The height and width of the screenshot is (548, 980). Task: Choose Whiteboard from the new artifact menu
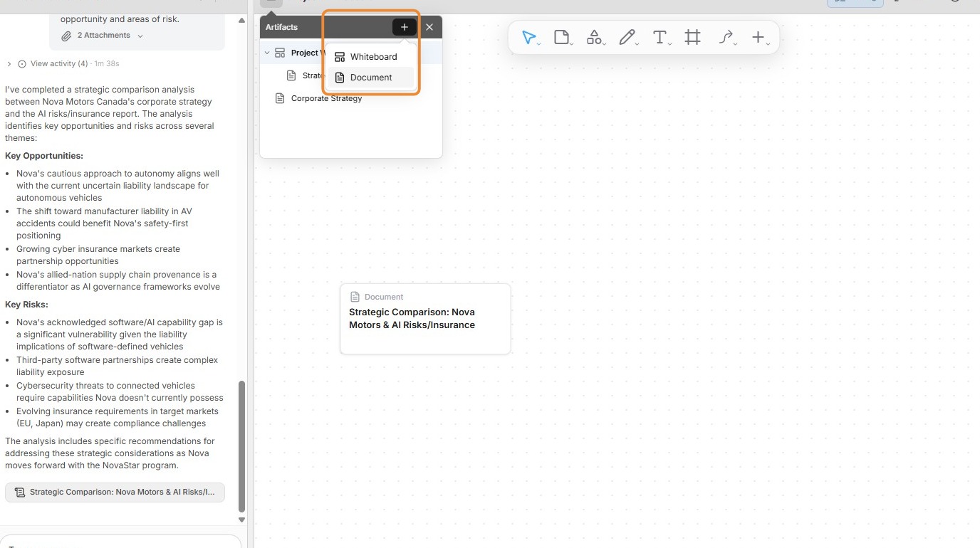click(x=370, y=57)
